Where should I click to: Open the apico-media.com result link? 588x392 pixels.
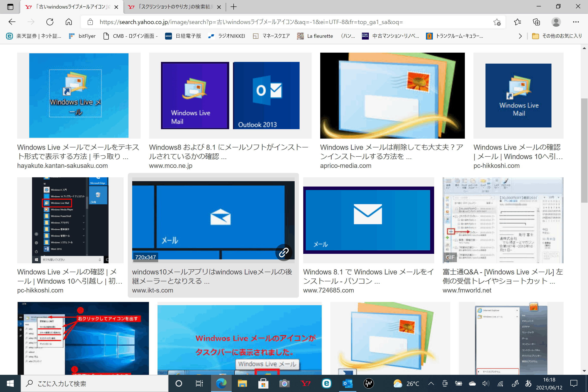click(346, 165)
